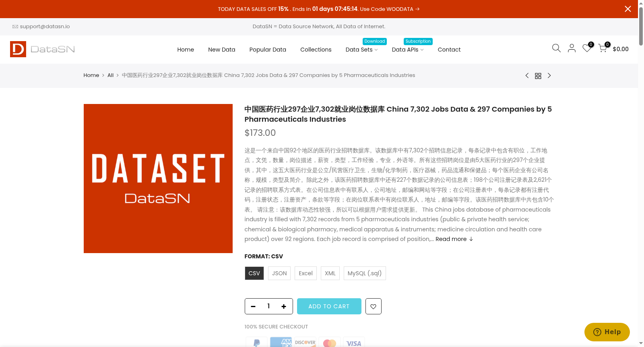Screen dimensions: 644x347
Task: Click the DataSN logo
Action: point(42,49)
